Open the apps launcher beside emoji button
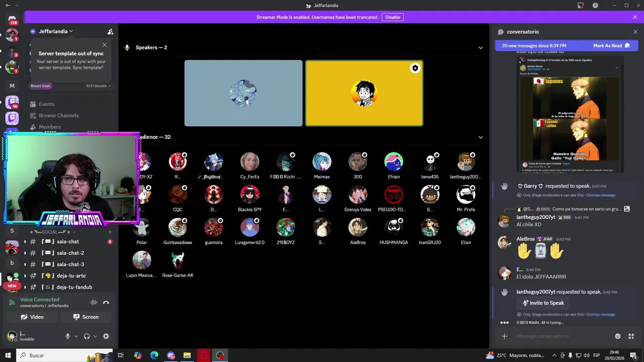Image resolution: width=644 pixels, height=362 pixels. point(631,336)
